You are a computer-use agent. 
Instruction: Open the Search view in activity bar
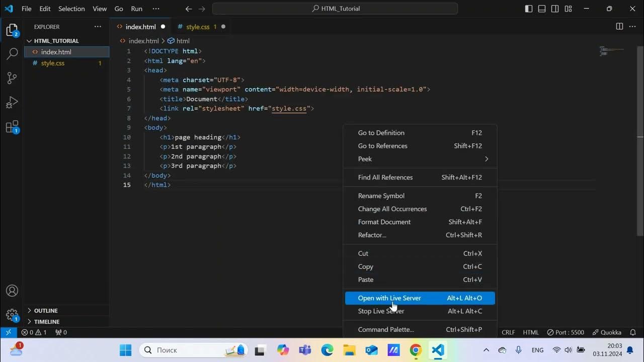point(12,54)
